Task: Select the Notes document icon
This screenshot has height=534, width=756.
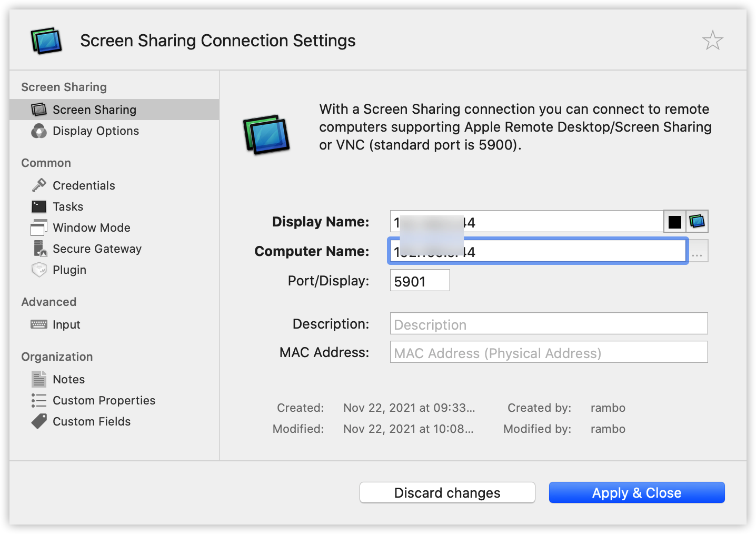Action: (39, 379)
